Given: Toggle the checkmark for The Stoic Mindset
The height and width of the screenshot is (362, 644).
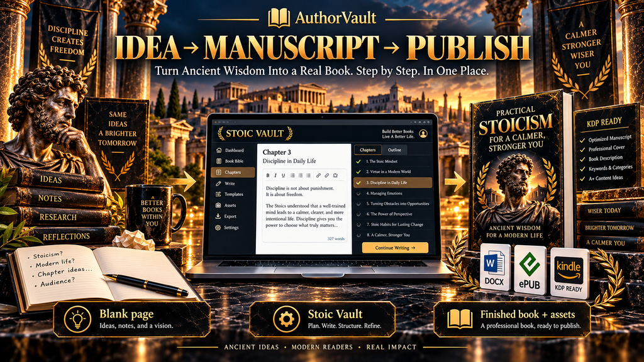Looking at the screenshot, I should pos(358,162).
